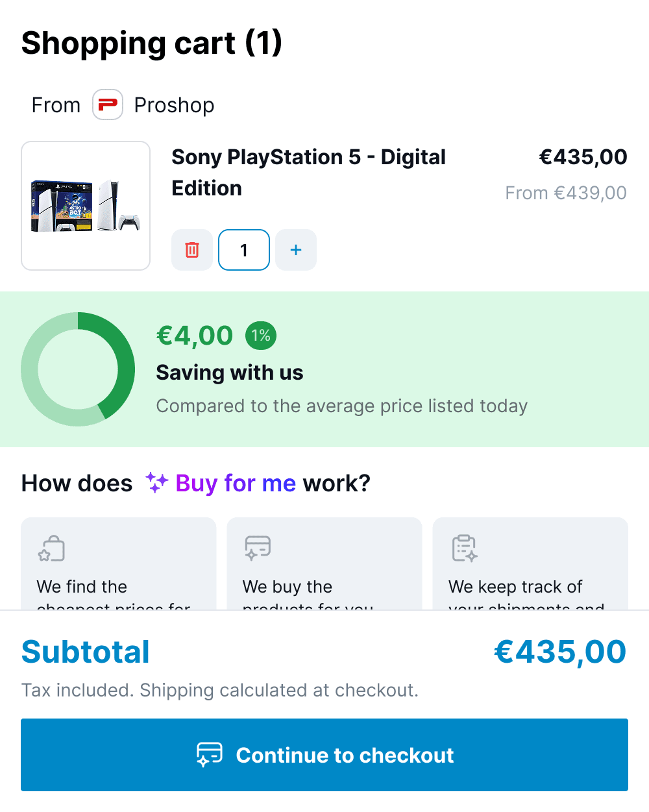This screenshot has width=649, height=812.
Task: Click the ticket icon inside the checkout button
Action: [209, 755]
